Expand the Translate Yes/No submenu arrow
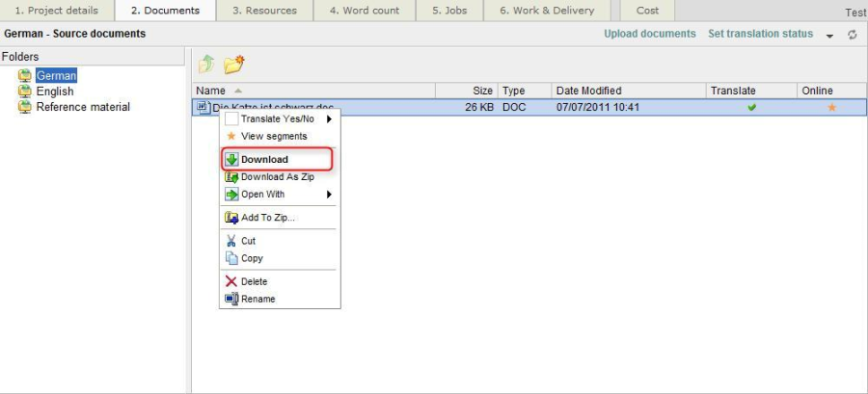This screenshot has width=868, height=394. [x=330, y=119]
